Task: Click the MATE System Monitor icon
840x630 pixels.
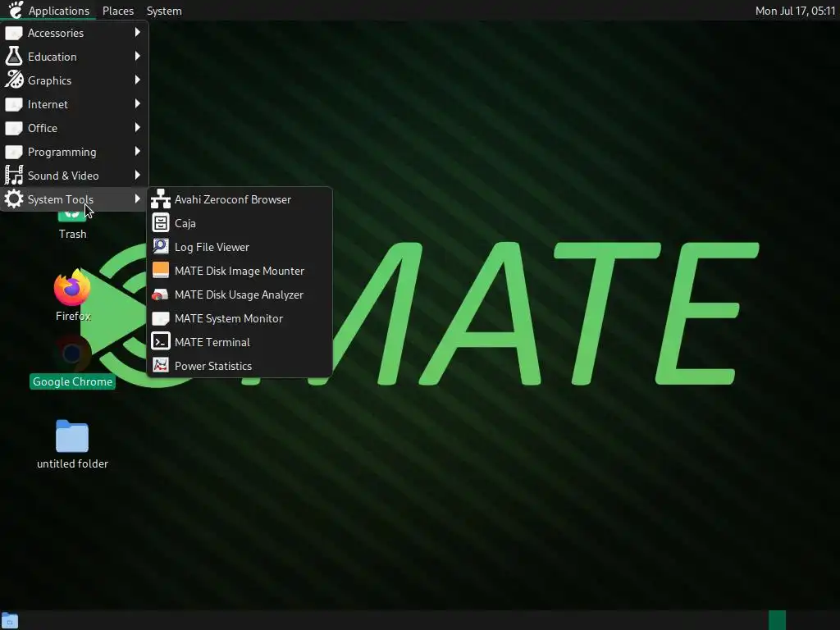Action: (160, 319)
